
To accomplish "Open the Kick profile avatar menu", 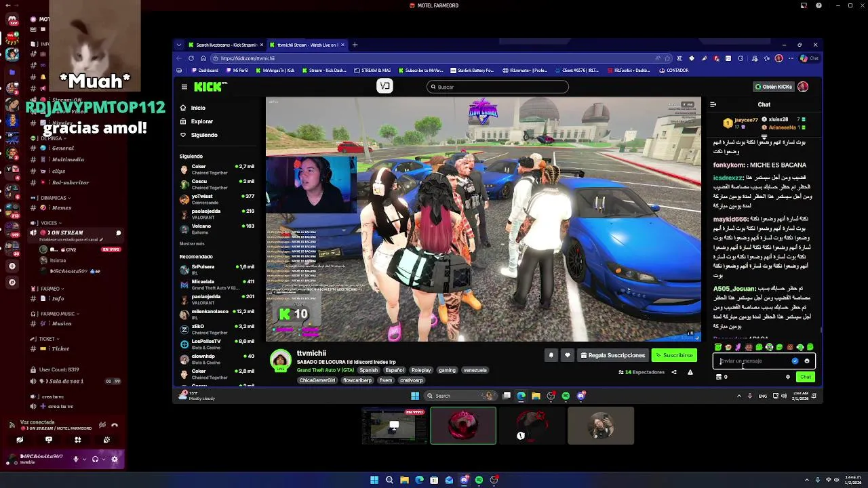I will (803, 87).
